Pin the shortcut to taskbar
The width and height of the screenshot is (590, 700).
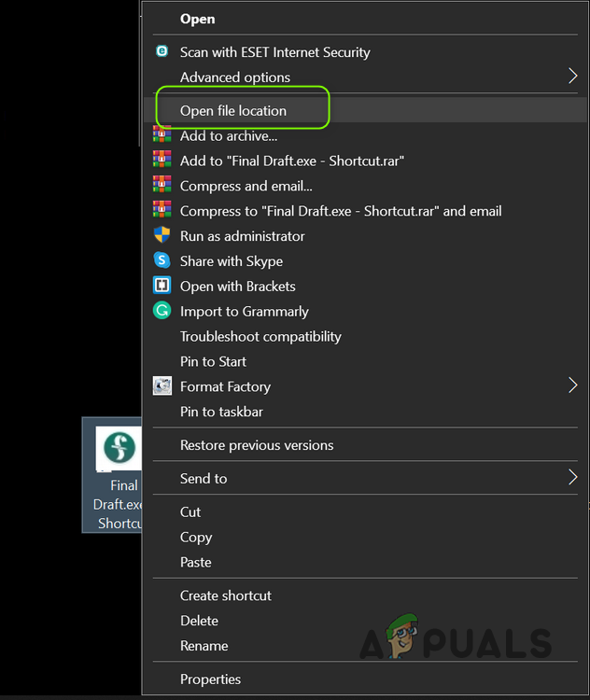[x=221, y=412]
